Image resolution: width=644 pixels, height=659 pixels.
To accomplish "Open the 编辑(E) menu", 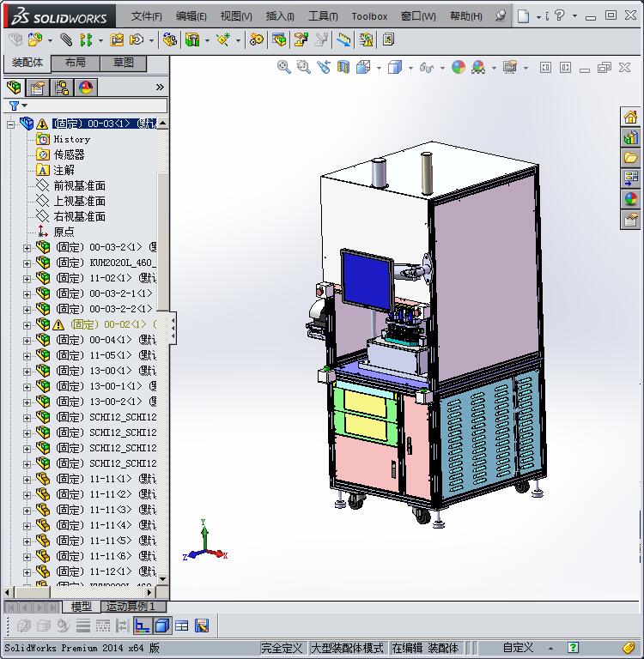I will 191,16.
